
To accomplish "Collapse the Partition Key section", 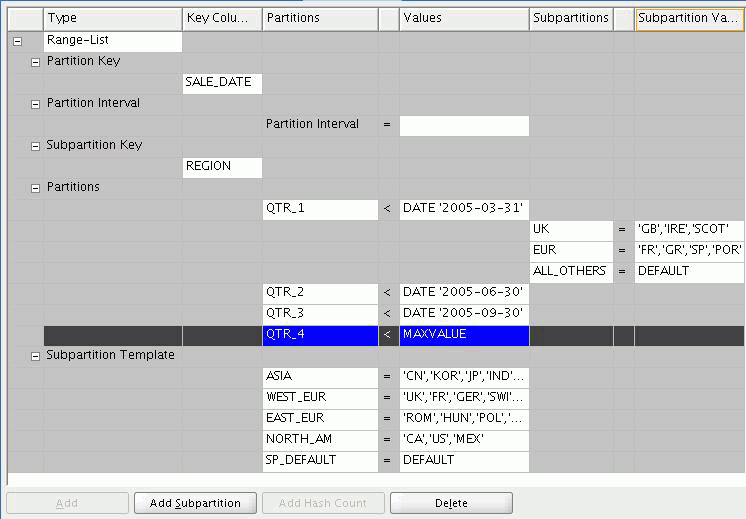I will point(36,62).
